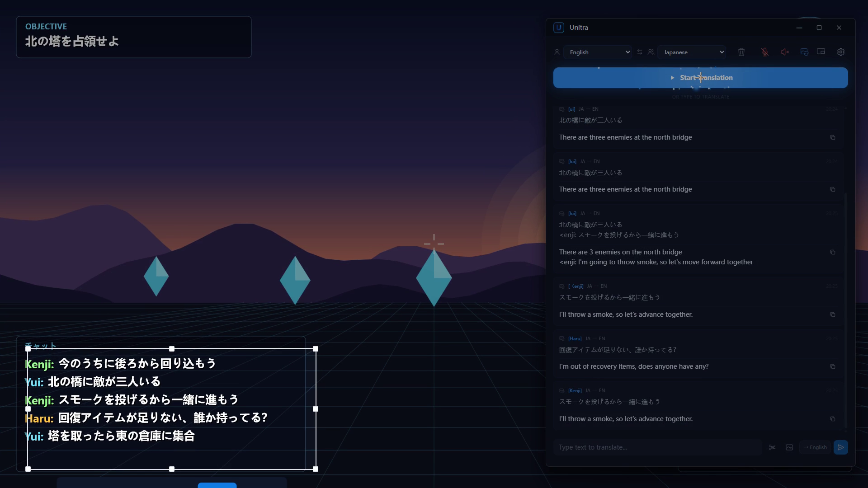Image resolution: width=868 pixels, height=488 pixels.
Task: Click the single-person icon beside English
Action: tap(557, 52)
